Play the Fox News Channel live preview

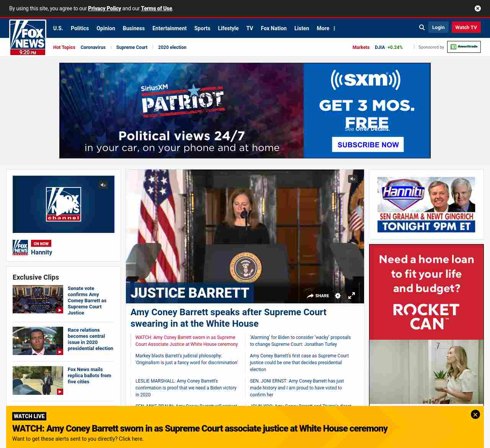(64, 204)
